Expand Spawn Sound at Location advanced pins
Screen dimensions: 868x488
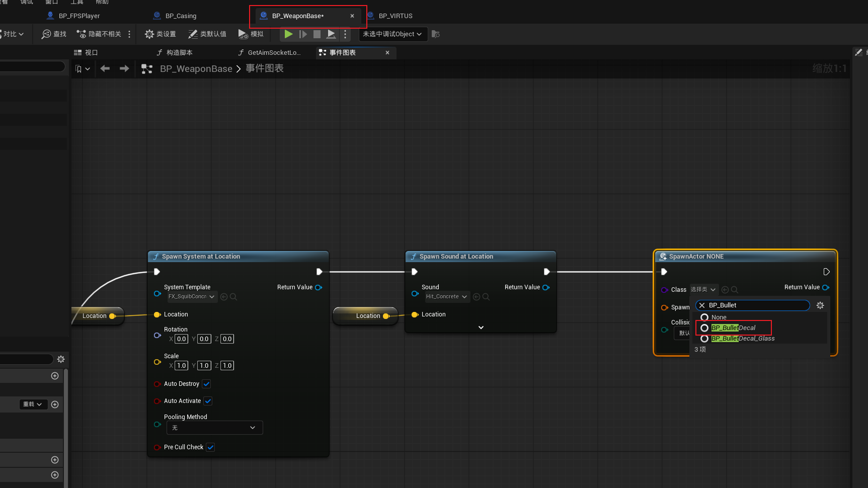(481, 328)
